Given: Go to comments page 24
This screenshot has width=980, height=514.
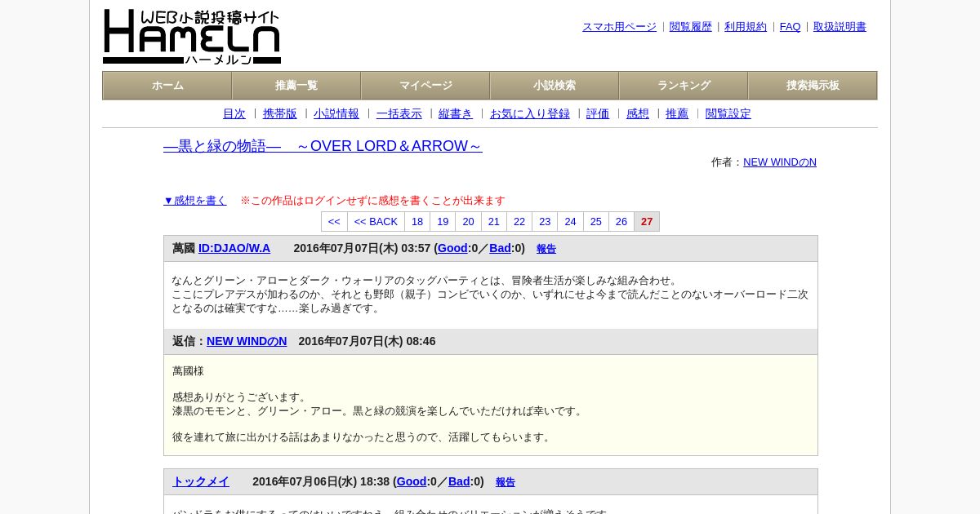Looking at the screenshot, I should click(570, 222).
